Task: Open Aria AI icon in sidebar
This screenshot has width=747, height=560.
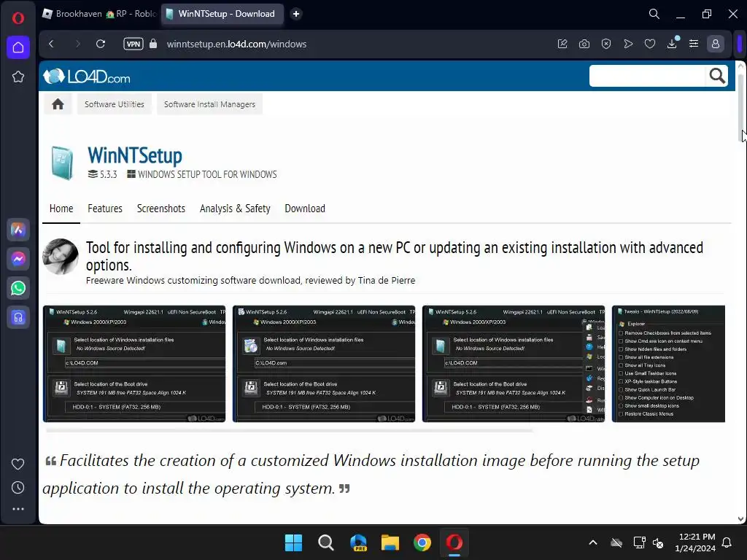Action: [18, 230]
